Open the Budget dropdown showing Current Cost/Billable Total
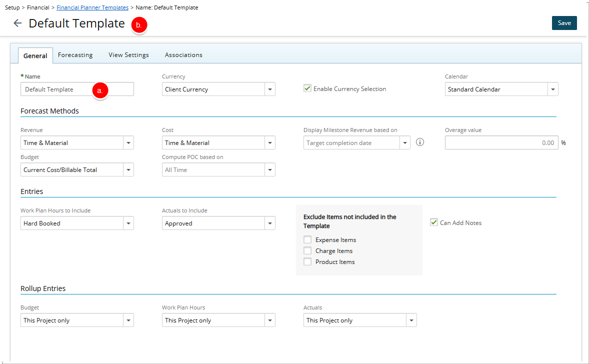 pyautogui.click(x=128, y=169)
